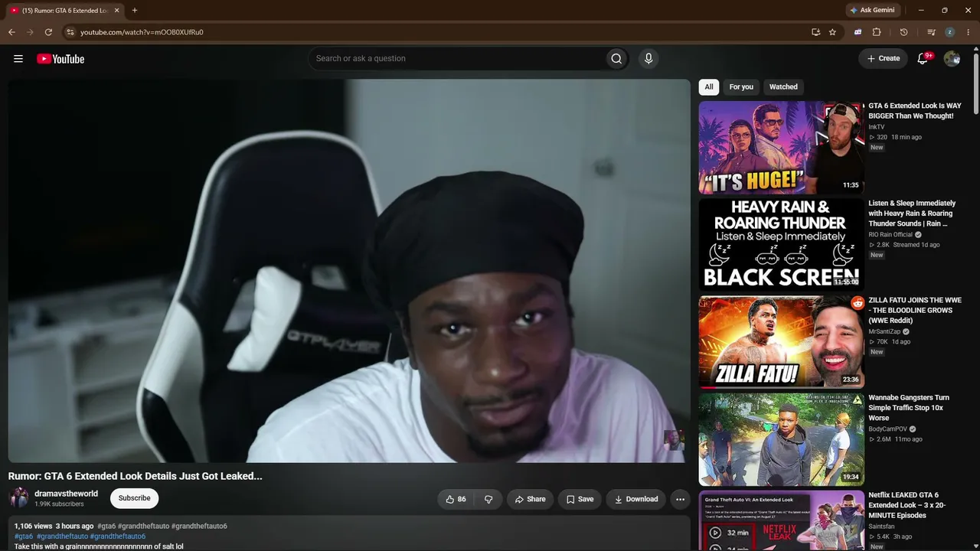This screenshot has height=551, width=980.
Task: Open the Chrome three-dot menu
Action: tap(968, 32)
